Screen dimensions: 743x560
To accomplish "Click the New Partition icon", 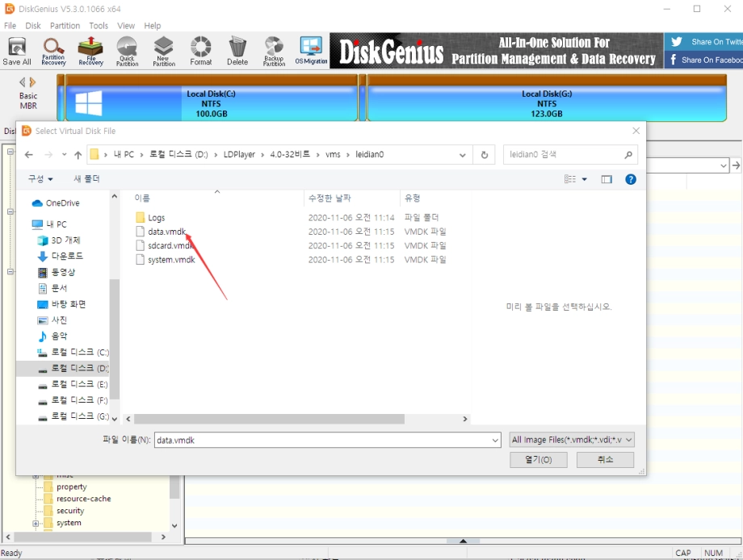I will (164, 51).
